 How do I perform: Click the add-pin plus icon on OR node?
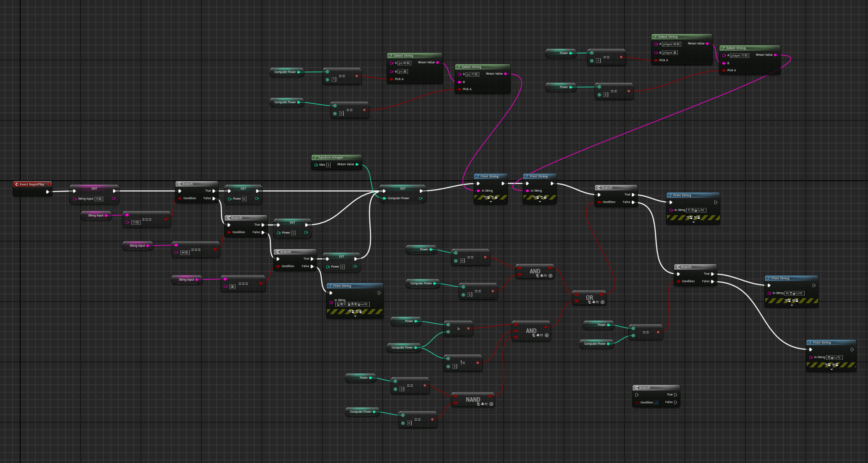click(x=603, y=302)
